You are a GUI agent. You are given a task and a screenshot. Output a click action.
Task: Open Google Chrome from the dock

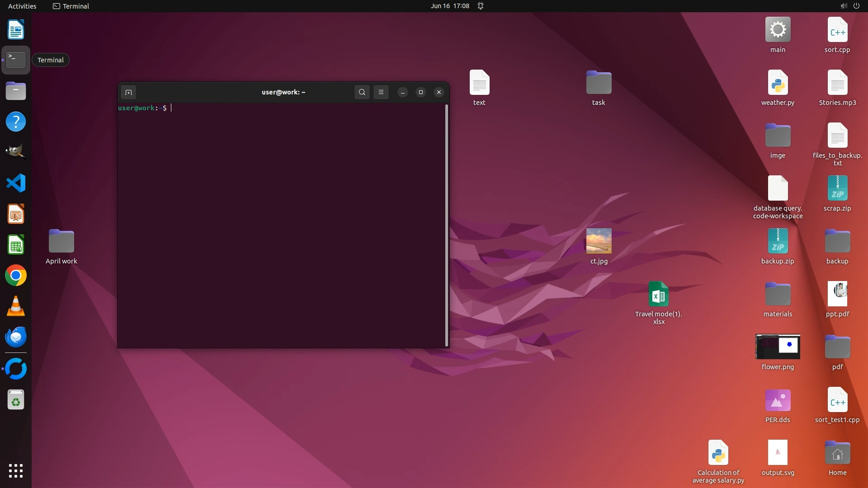[x=16, y=276]
